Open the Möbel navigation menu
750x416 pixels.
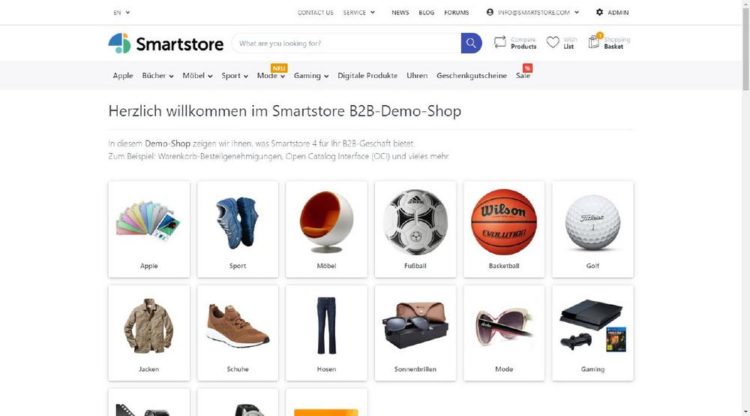197,76
